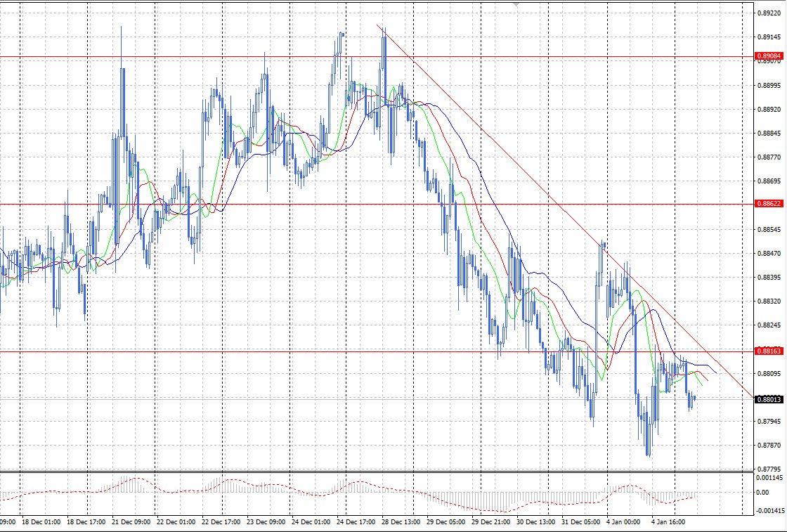Click the 0.88163 red price level label

(x=769, y=351)
